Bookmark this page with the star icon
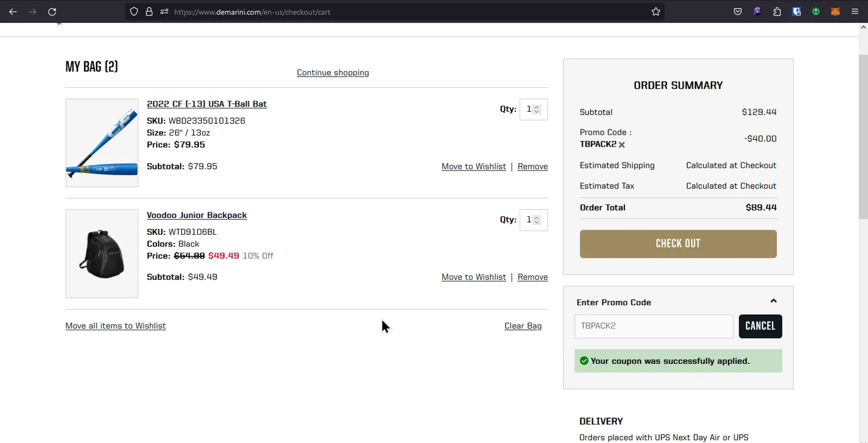868x443 pixels. point(656,12)
